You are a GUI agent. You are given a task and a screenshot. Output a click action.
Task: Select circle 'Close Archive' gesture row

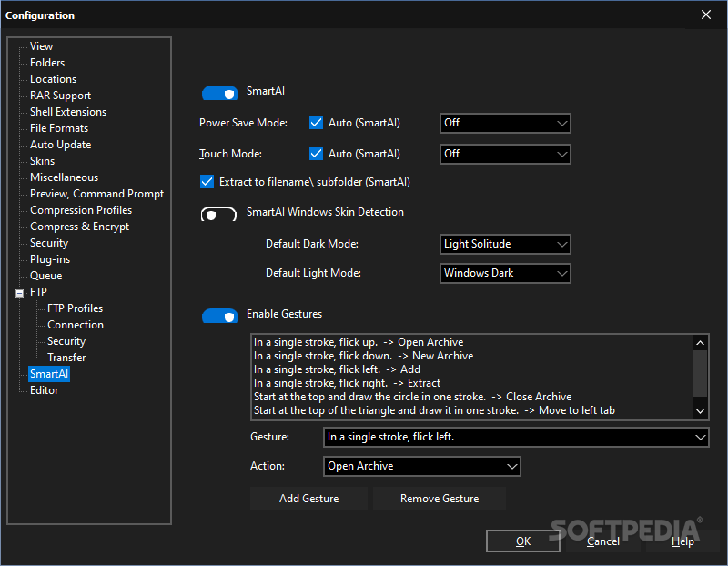(471, 397)
